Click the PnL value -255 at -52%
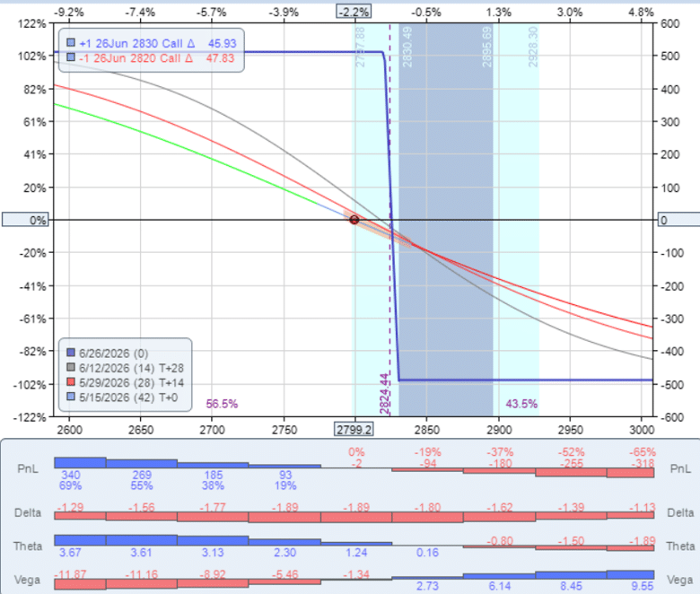 [572, 463]
